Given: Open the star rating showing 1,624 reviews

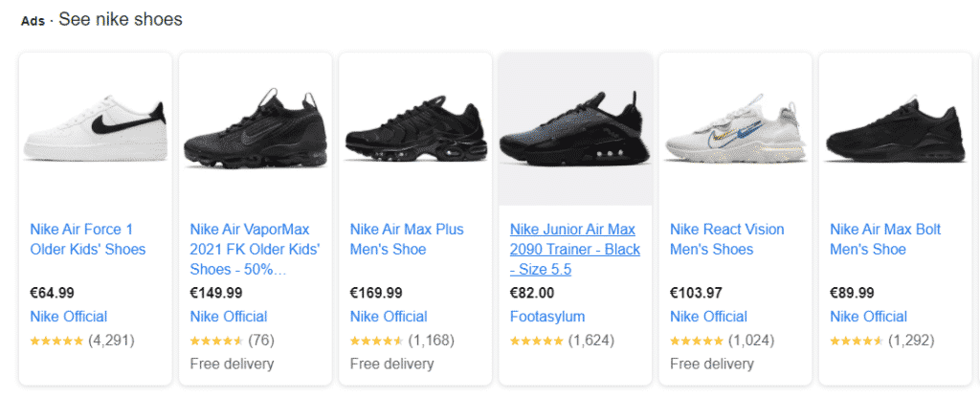Looking at the screenshot, I should click(562, 341).
